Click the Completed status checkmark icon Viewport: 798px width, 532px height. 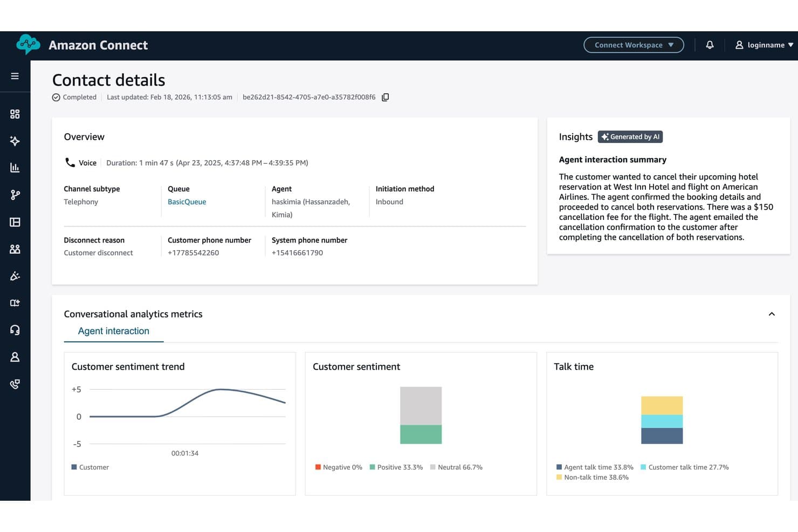click(x=56, y=98)
